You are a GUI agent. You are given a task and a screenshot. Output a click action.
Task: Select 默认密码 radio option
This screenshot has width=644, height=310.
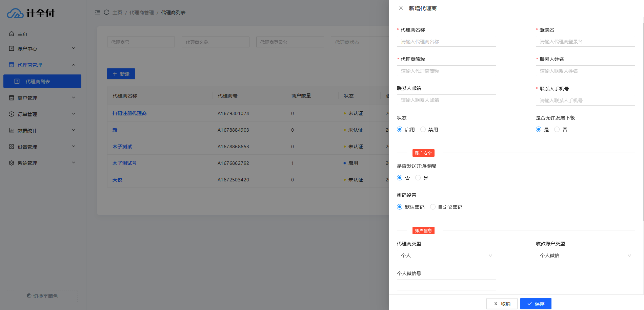click(x=400, y=207)
